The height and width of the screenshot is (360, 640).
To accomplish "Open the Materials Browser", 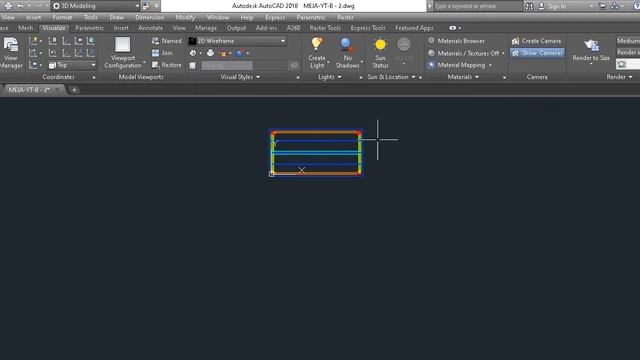I will coord(456,41).
